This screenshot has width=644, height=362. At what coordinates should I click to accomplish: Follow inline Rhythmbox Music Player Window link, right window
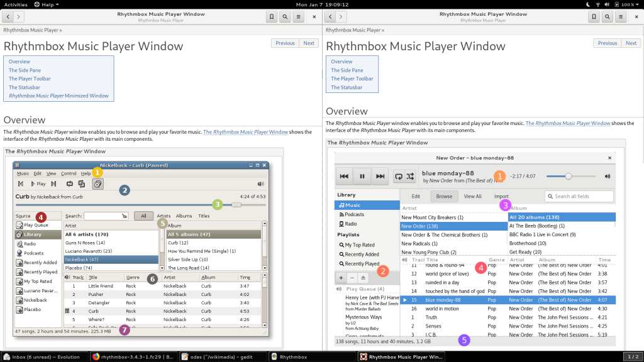pos(568,123)
